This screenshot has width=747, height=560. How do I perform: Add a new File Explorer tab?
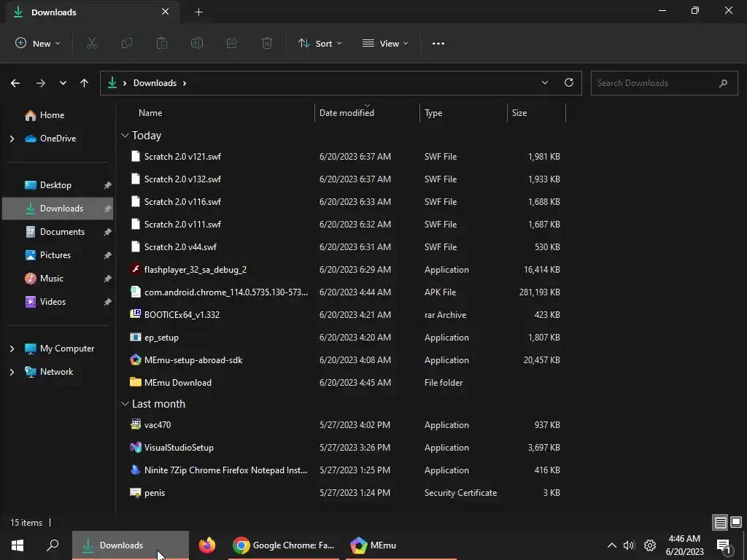click(198, 12)
